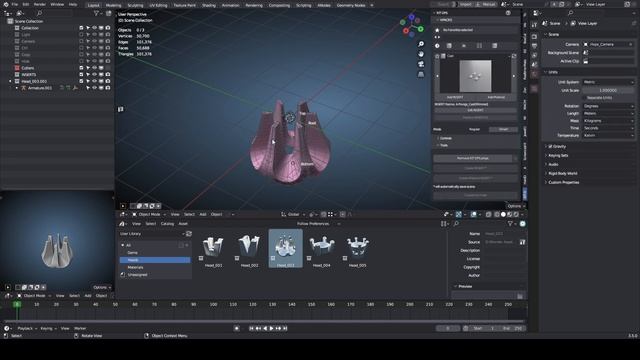Click the snap magnet icon in viewport header
The height and width of the screenshot is (360, 640).
point(323,214)
